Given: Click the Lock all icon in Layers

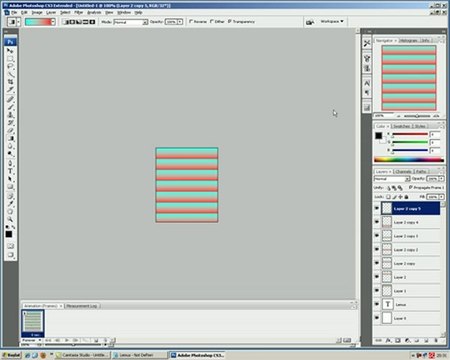Looking at the screenshot, I should click(x=406, y=197).
